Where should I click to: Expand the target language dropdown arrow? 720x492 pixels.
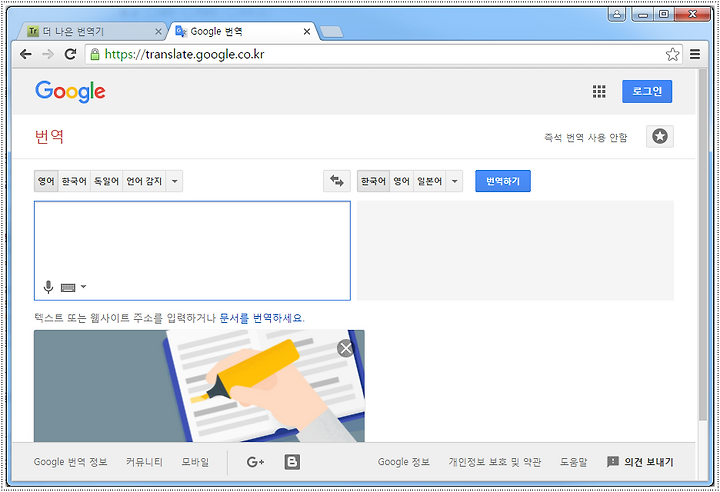pos(455,181)
